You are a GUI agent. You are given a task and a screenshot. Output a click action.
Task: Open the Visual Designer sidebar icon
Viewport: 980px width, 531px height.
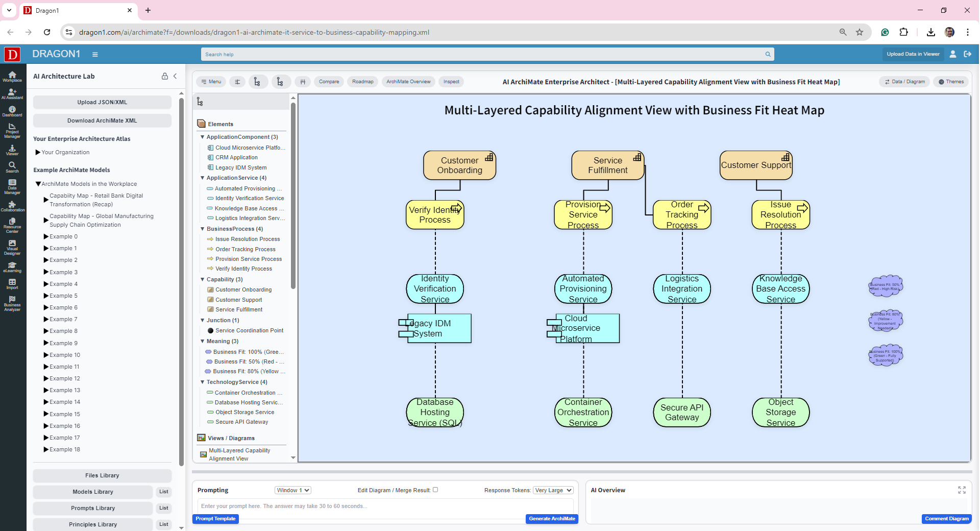pos(12,247)
